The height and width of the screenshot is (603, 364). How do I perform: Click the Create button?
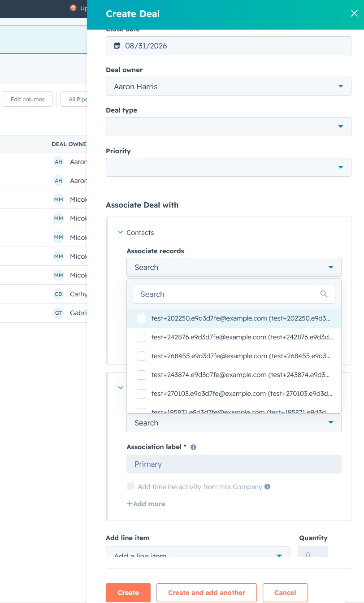(x=128, y=593)
